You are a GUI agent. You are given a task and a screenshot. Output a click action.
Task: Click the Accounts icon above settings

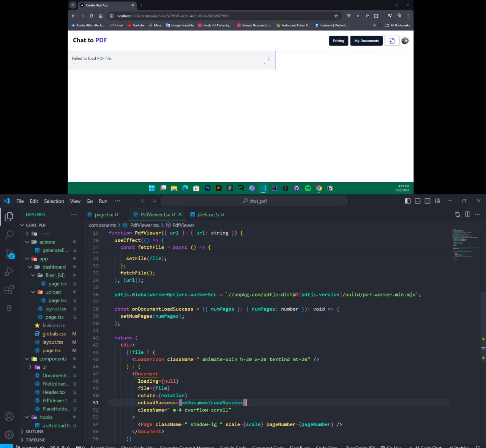click(9, 416)
